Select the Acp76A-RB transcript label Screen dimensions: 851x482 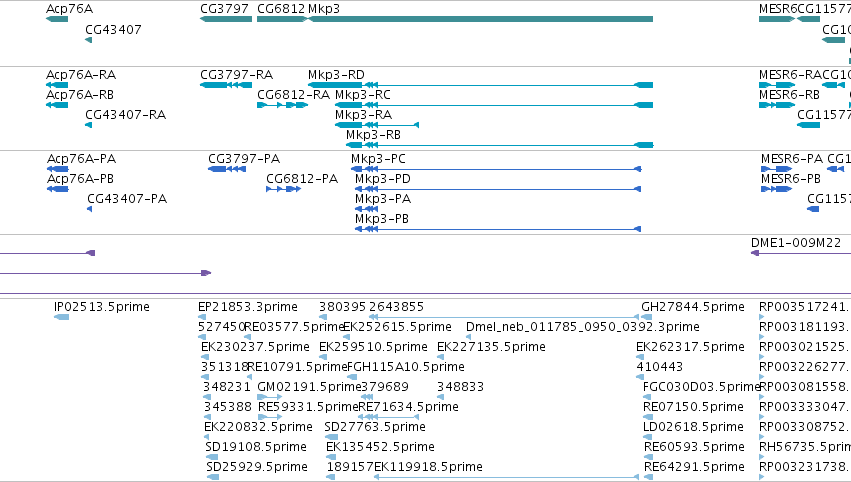coord(80,95)
